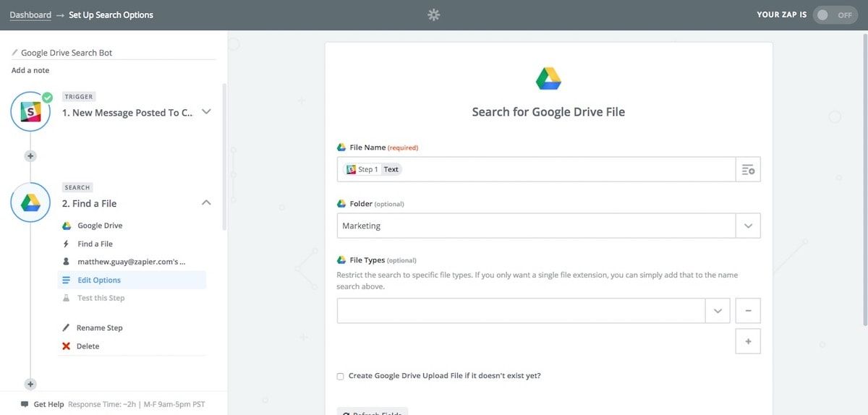Click the pencil icon next to Zap name

click(14, 53)
